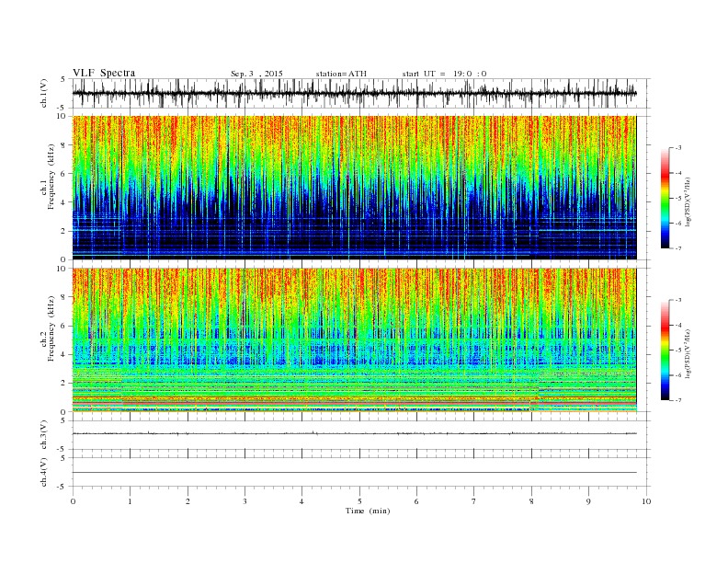Click the "start UT = 19:0:0" header text
The height and width of the screenshot is (563, 728).
(x=444, y=74)
